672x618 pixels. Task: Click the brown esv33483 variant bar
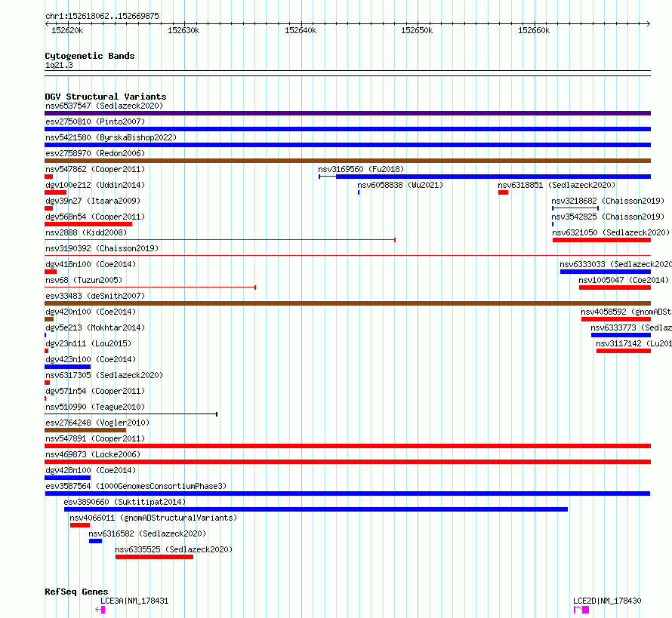347,303
